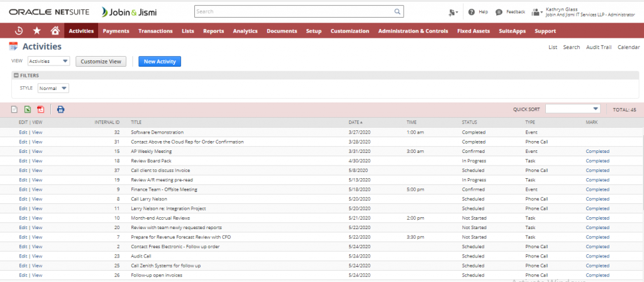
Task: Expand the Style dropdown set to Normal
Action: tap(53, 88)
